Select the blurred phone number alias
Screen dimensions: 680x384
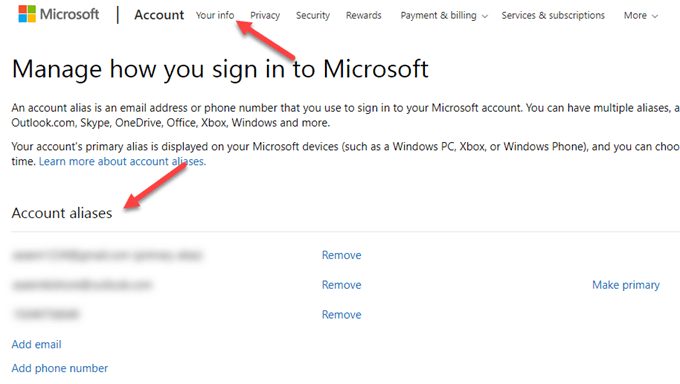point(46,314)
